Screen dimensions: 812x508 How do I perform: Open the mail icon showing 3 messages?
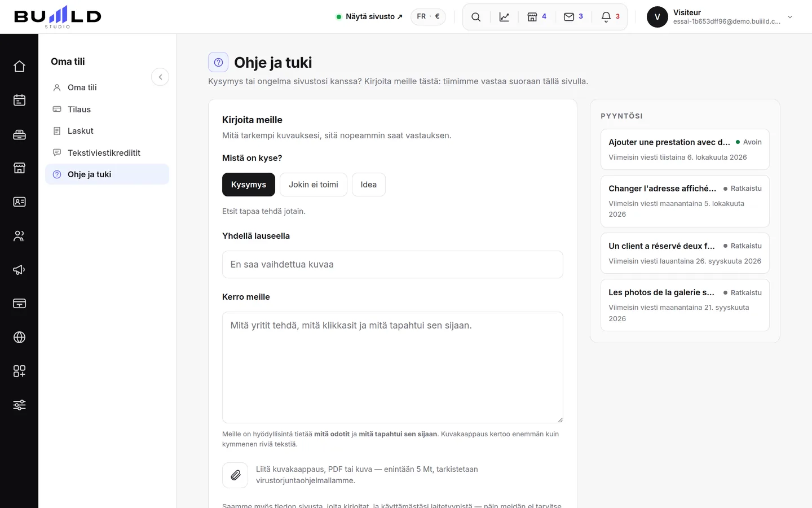click(573, 17)
